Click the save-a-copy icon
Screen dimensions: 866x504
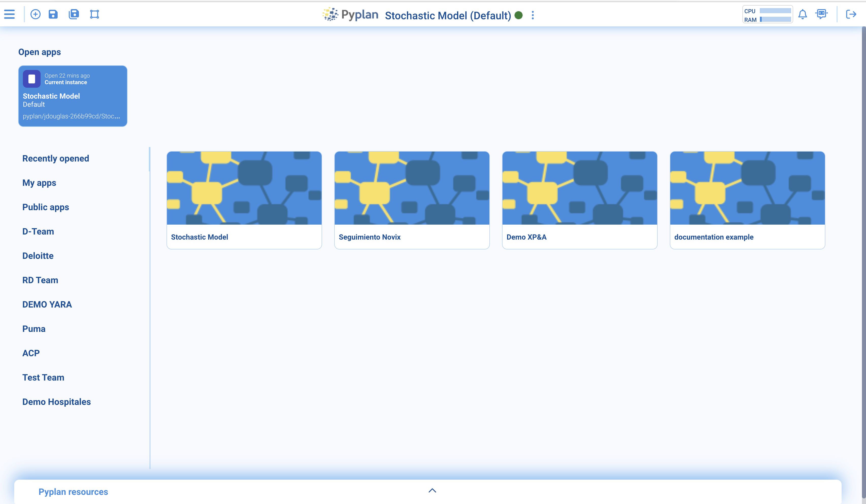click(x=74, y=14)
